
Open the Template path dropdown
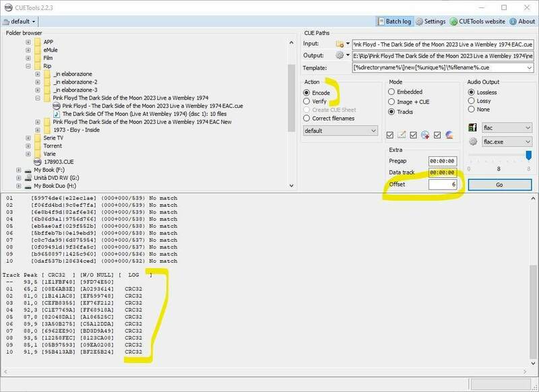[529, 68]
